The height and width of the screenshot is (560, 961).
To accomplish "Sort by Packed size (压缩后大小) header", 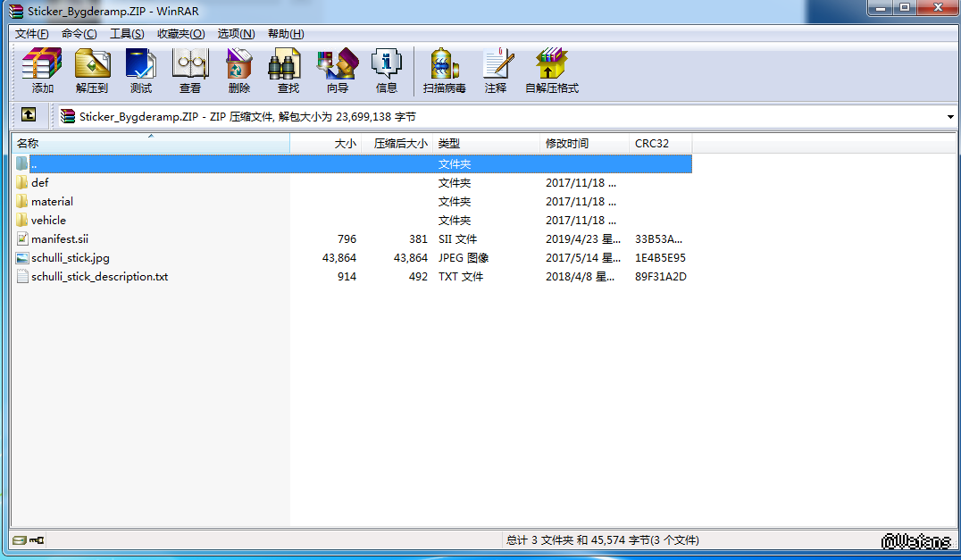I will pos(397,144).
